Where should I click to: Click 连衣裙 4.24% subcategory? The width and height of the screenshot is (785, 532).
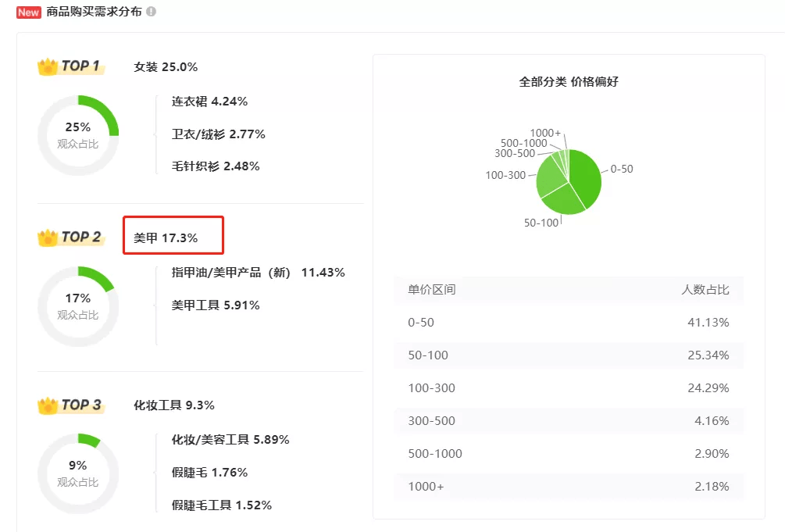(x=209, y=102)
